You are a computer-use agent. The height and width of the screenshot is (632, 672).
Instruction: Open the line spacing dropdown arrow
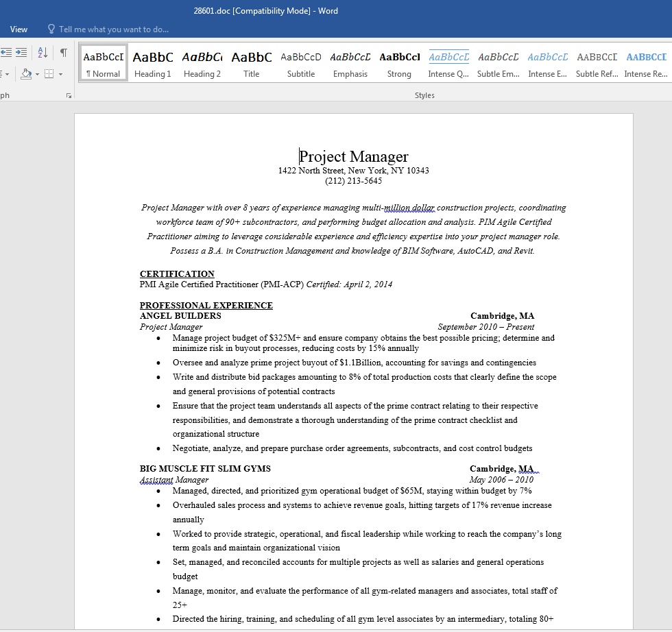click(7, 74)
